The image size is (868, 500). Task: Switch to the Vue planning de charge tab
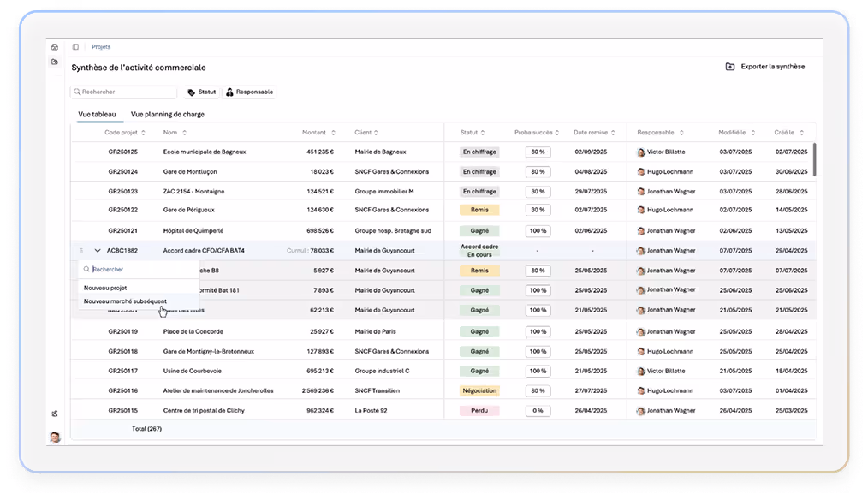pyautogui.click(x=168, y=115)
